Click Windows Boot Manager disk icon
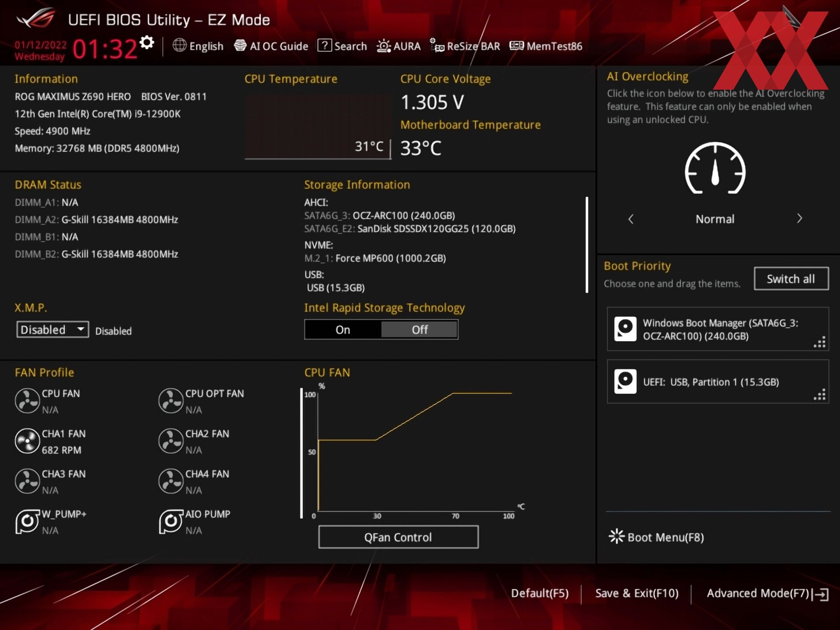Viewport: 840px width, 630px height. pyautogui.click(x=625, y=329)
